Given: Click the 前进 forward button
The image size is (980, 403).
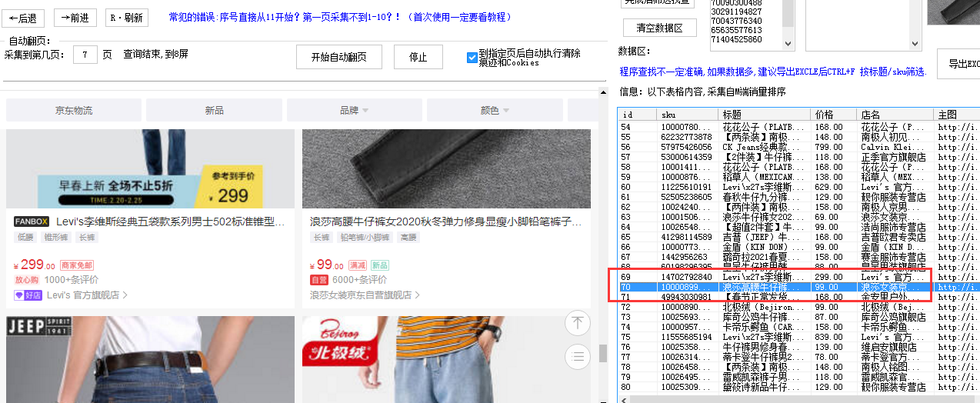Looking at the screenshot, I should [75, 18].
